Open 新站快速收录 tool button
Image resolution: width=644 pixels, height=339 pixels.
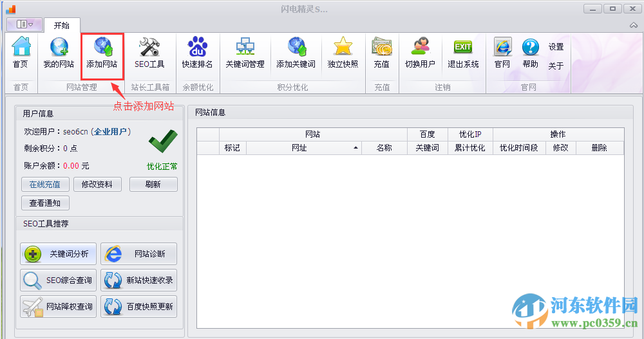coord(139,280)
